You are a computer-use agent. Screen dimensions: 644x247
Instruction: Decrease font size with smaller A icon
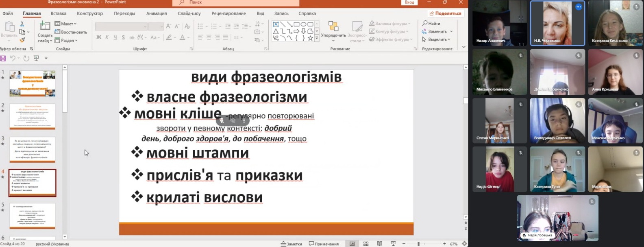[x=177, y=26]
